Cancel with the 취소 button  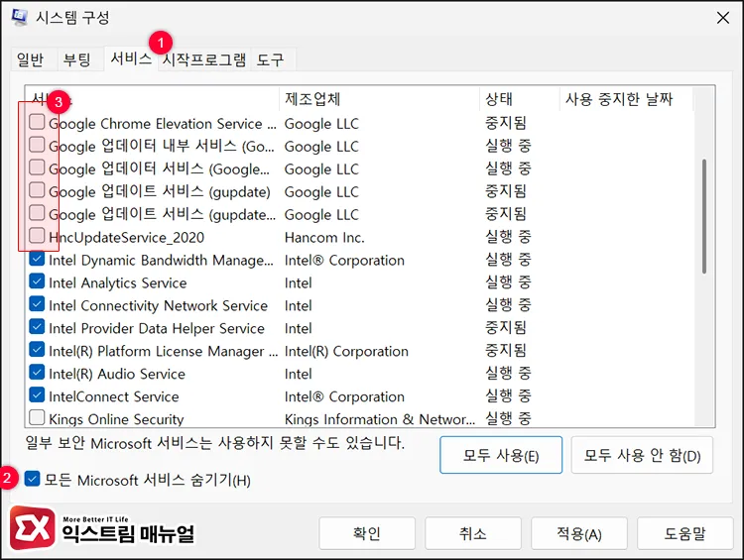coord(473,533)
